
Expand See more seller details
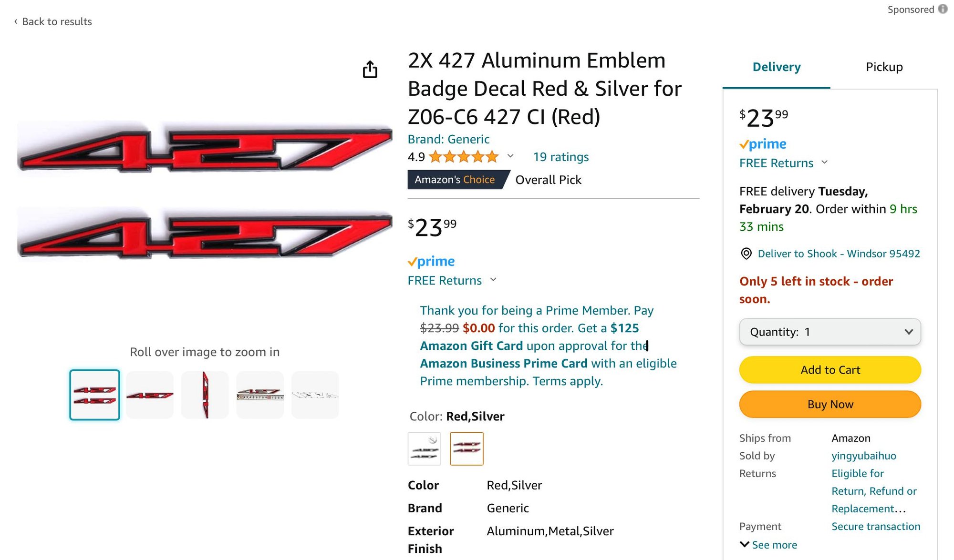768,545
